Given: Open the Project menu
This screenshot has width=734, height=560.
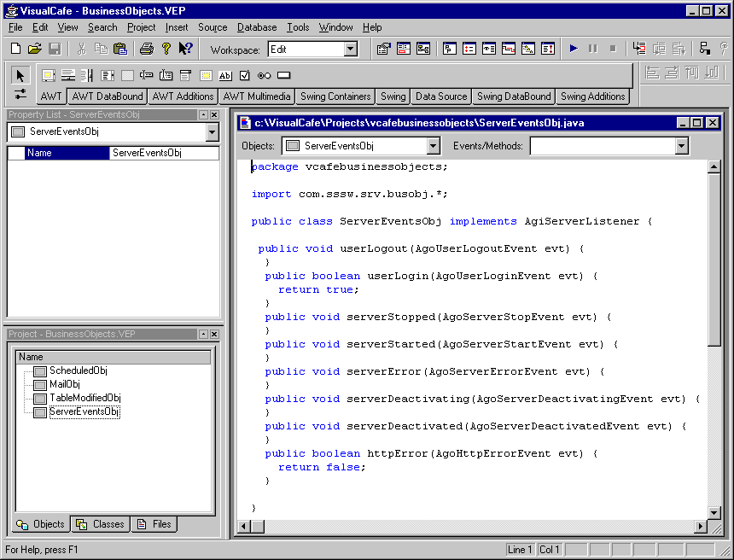Looking at the screenshot, I should coord(142,27).
